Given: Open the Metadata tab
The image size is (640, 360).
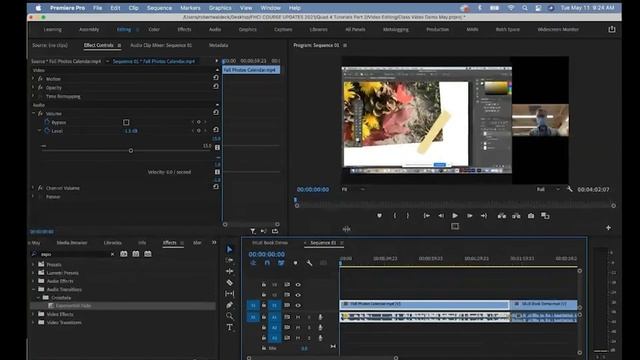Looking at the screenshot, I should pos(218,45).
